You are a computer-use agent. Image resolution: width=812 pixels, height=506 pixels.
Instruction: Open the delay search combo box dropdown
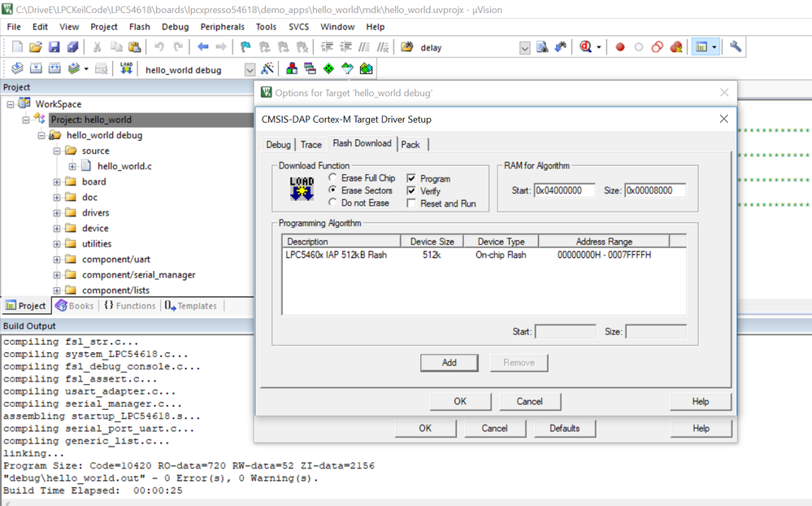click(524, 48)
